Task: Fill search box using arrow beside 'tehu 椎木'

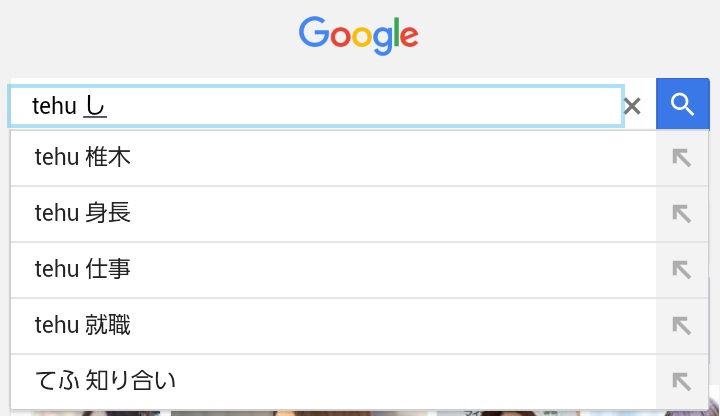Action: [x=682, y=158]
